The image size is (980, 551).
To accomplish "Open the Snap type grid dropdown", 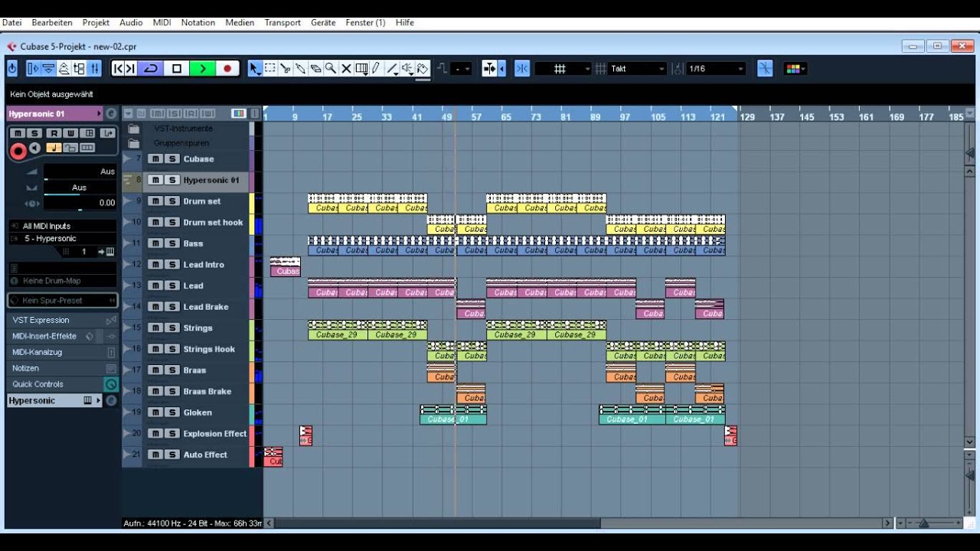I will pyautogui.click(x=563, y=69).
